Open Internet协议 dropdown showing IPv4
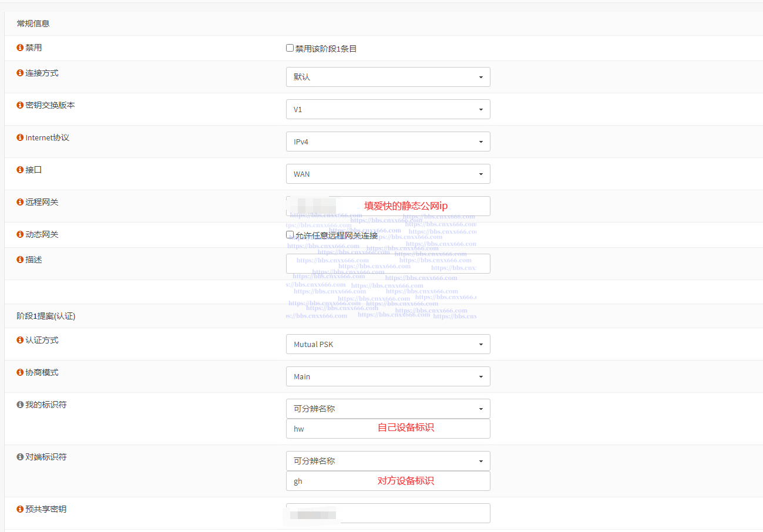The width and height of the screenshot is (763, 532). 388,142
